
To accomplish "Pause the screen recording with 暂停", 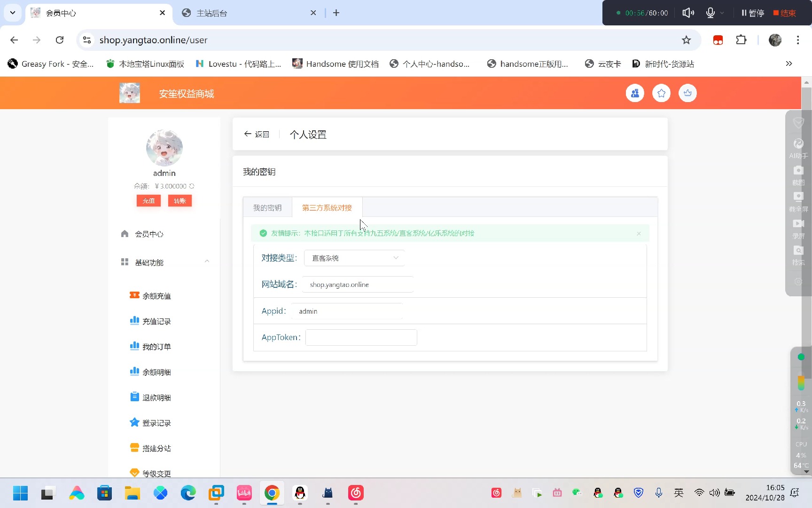I will click(x=752, y=13).
